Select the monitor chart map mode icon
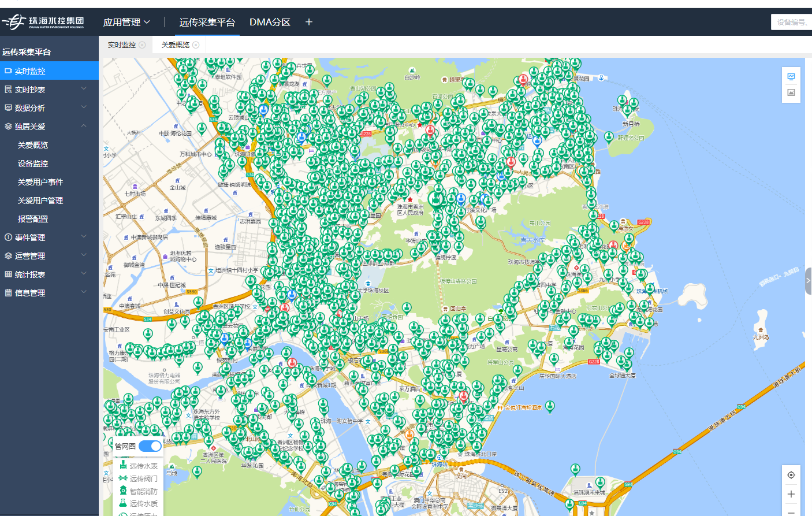This screenshot has height=516, width=812. pyautogui.click(x=791, y=77)
